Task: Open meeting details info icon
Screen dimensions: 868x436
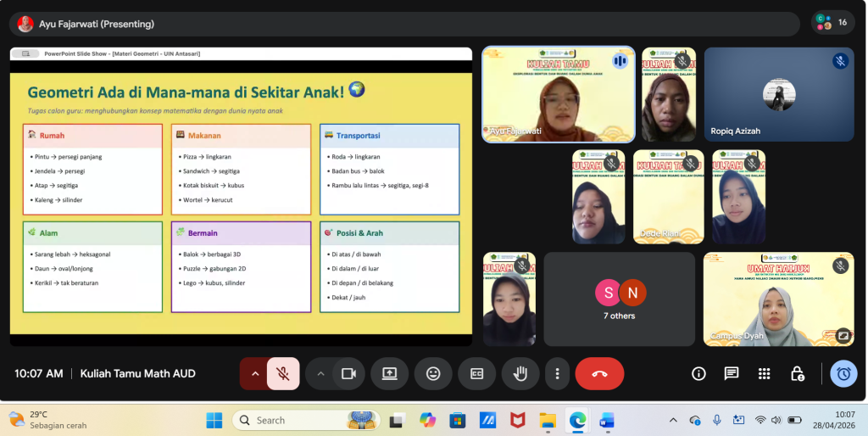Action: point(698,374)
